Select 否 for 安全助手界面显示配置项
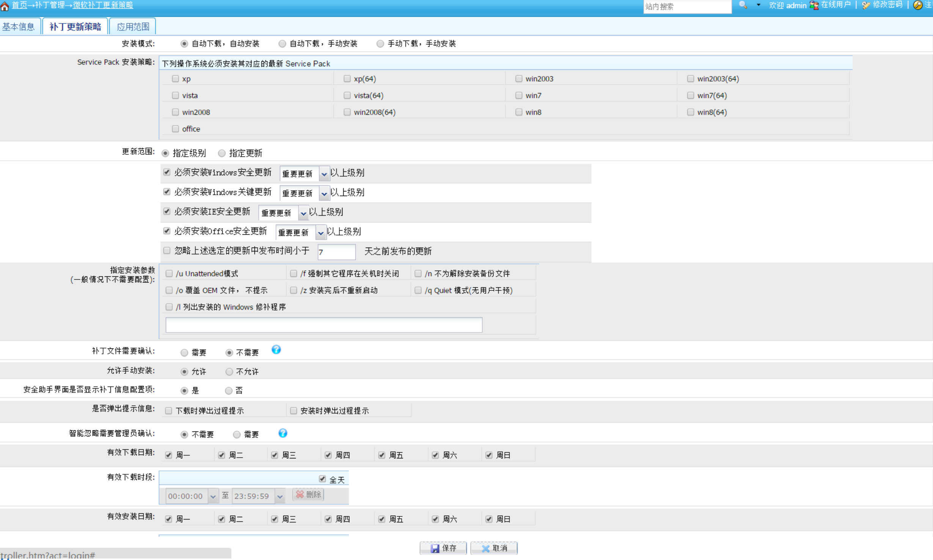The image size is (933, 560). click(229, 391)
